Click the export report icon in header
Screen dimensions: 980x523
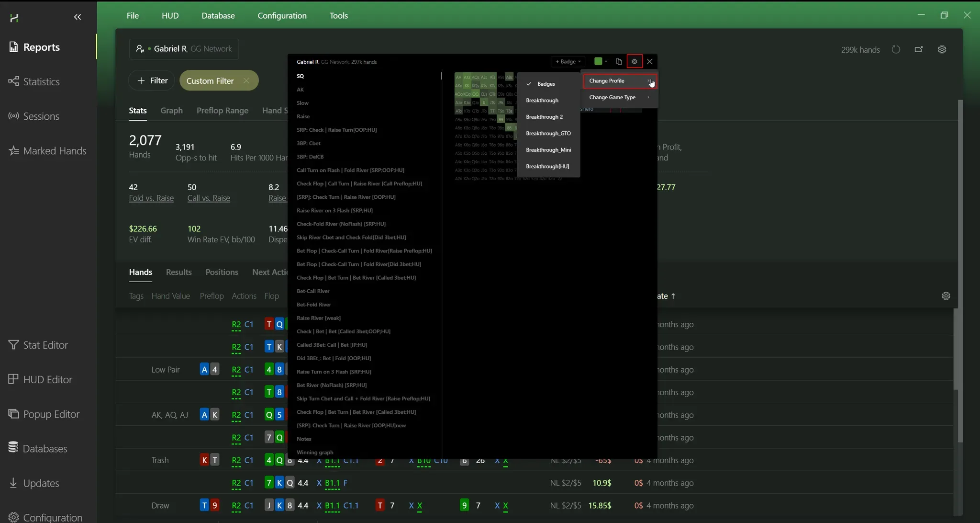[919, 49]
